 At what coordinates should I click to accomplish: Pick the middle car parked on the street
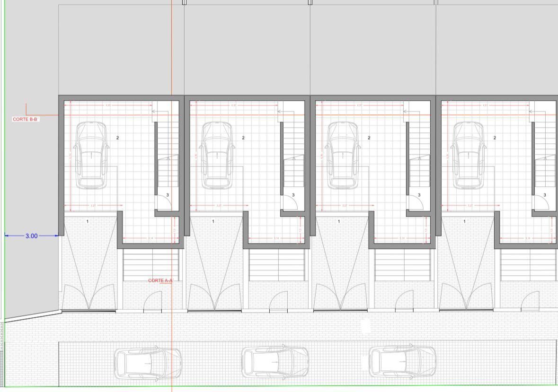point(275,362)
